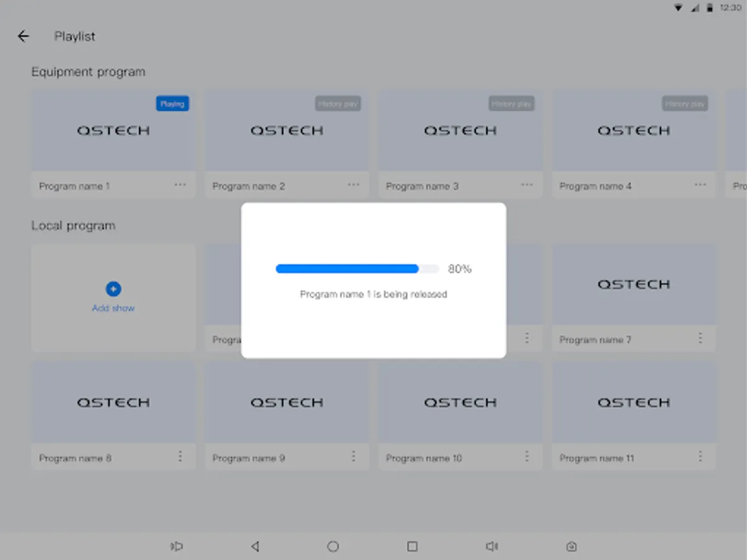Viewport: 747px width, 560px height.
Task: Open the Program name 8 thumbnail
Action: pyautogui.click(x=113, y=403)
